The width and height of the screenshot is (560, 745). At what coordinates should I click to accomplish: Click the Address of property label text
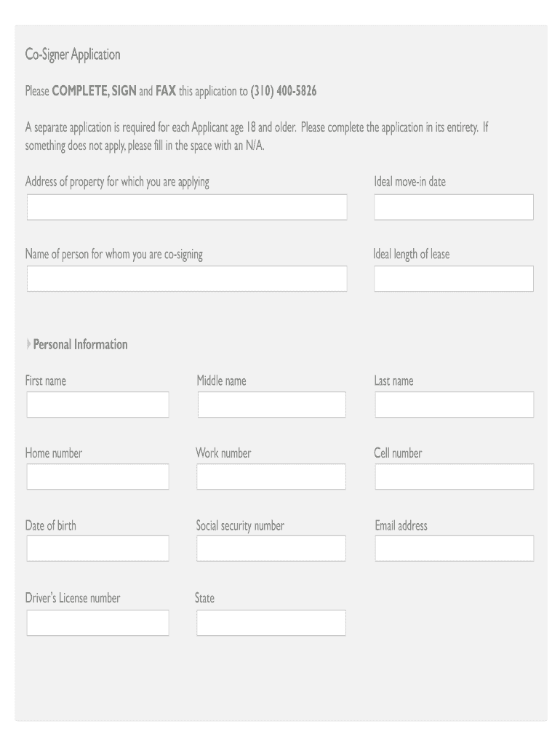(117, 182)
